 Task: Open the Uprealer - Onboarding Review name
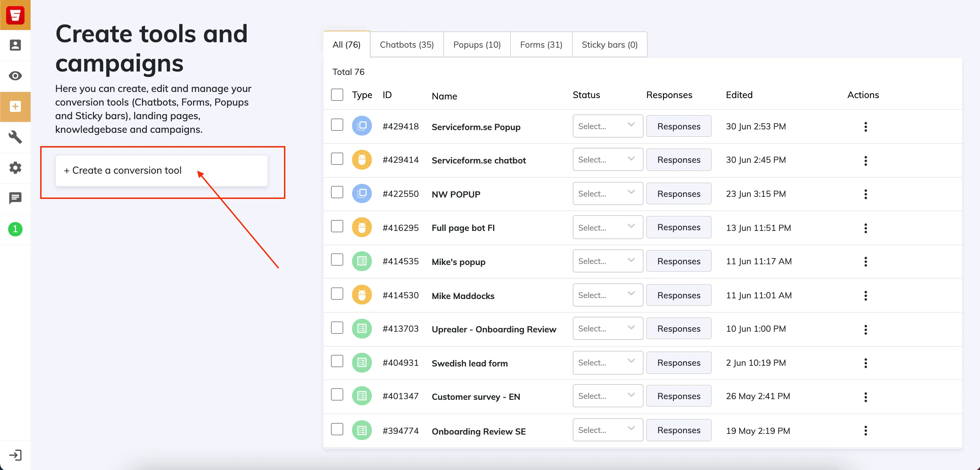(x=494, y=329)
